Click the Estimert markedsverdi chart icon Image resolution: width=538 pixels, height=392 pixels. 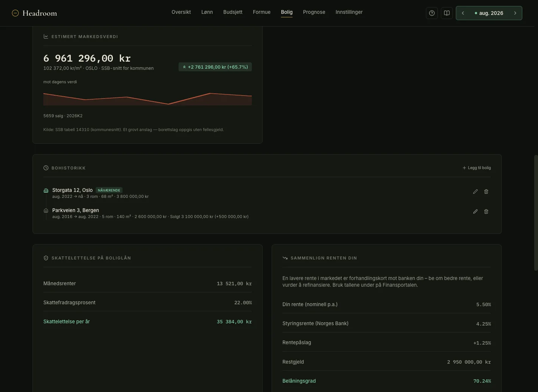click(46, 37)
